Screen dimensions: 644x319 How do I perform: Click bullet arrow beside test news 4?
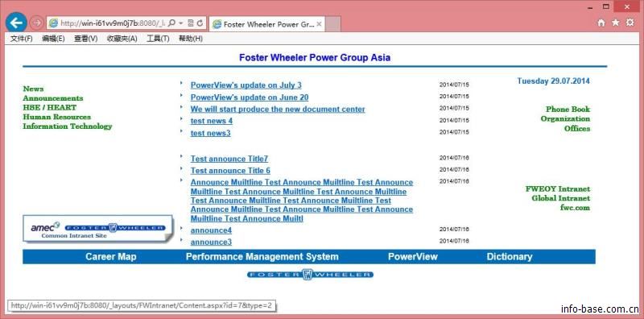click(181, 118)
